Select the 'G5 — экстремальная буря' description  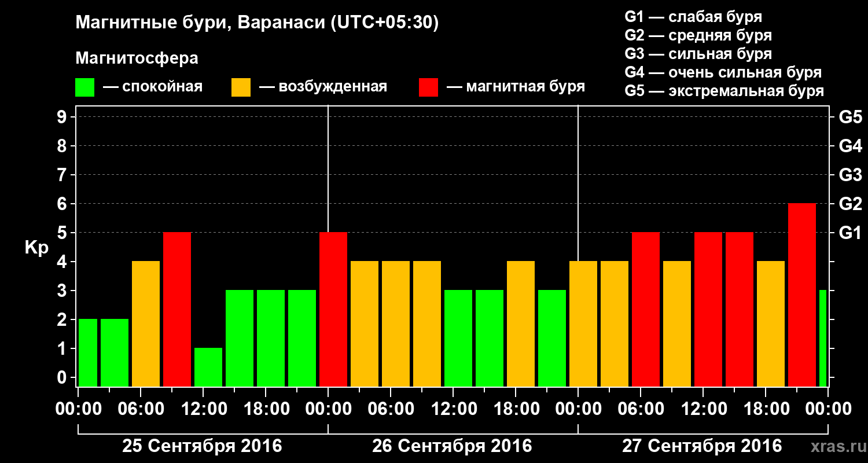pos(724,91)
